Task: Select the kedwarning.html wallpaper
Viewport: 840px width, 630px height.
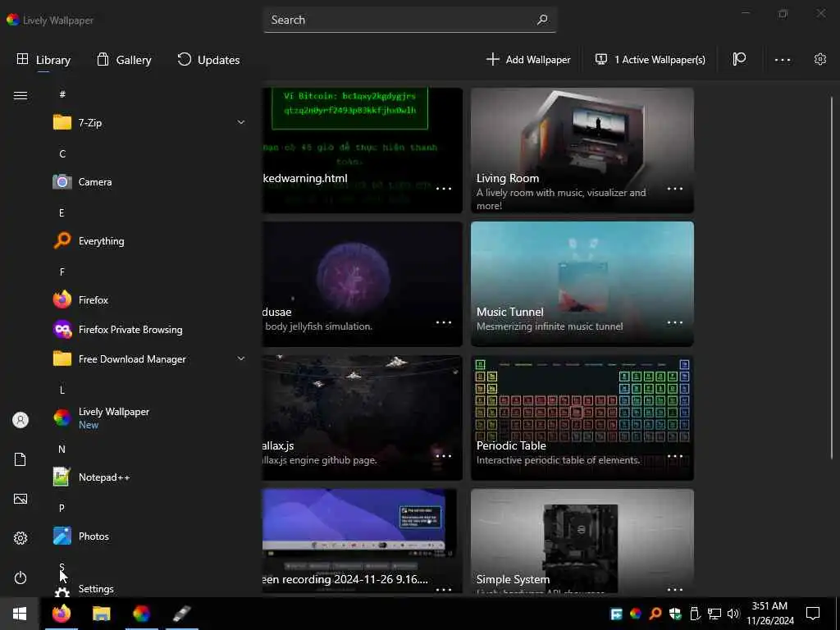Action: pyautogui.click(x=362, y=150)
